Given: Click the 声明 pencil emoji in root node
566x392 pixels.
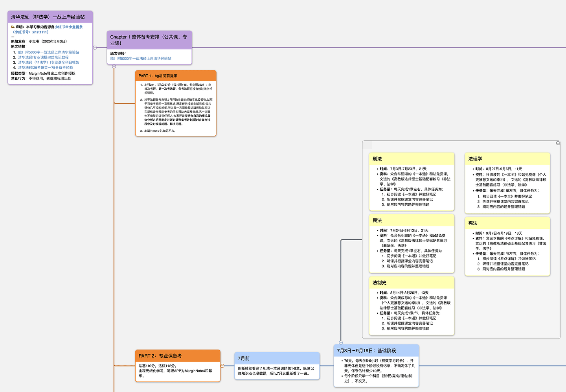Looking at the screenshot, I should coord(13,27).
